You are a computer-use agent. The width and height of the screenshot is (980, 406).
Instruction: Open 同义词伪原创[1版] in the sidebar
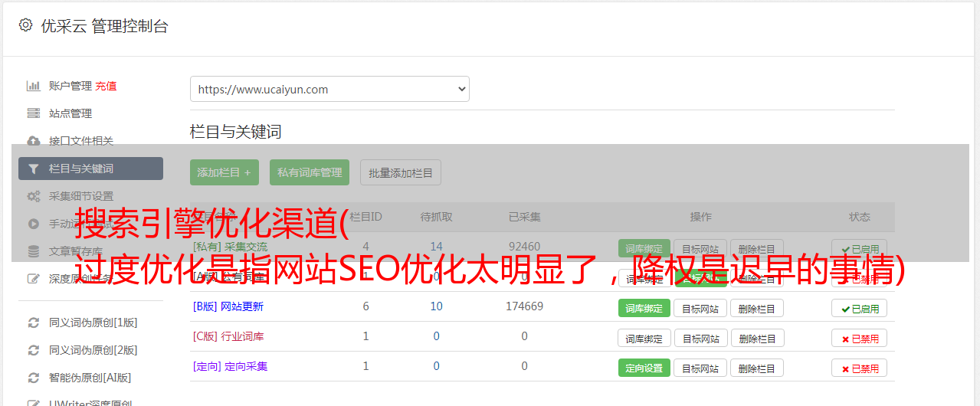click(x=93, y=323)
